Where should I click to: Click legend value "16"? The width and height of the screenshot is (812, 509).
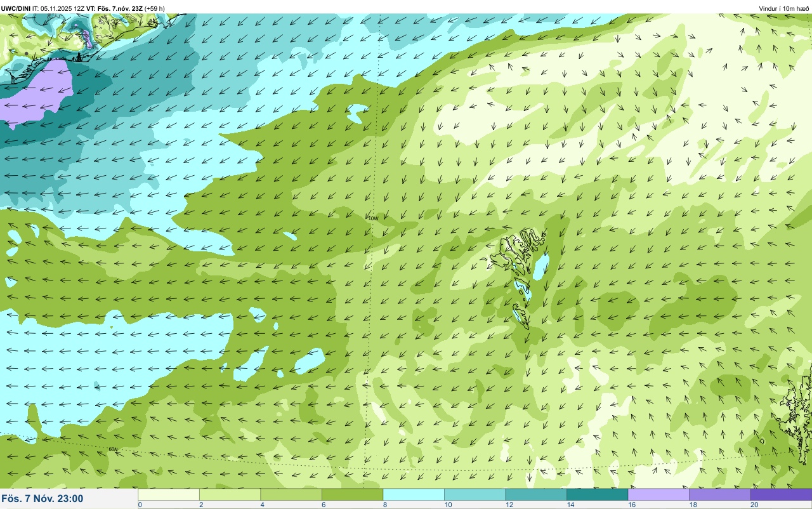[x=631, y=505]
